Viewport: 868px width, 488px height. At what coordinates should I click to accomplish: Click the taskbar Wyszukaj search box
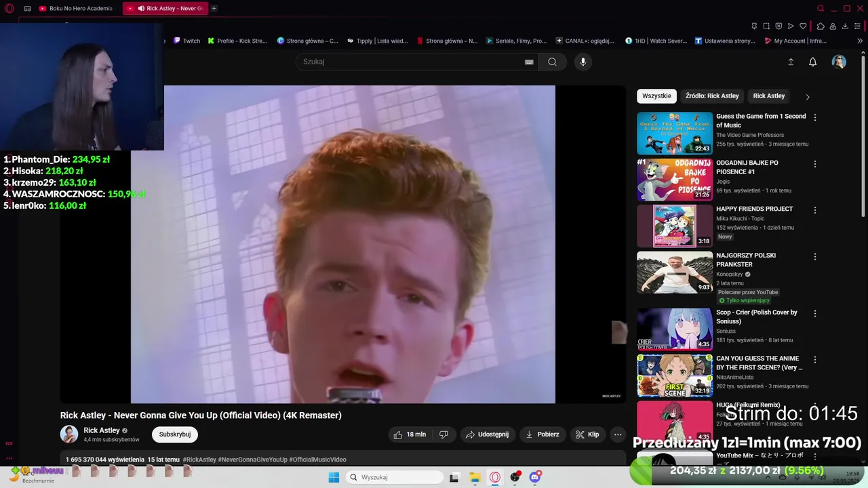395,477
